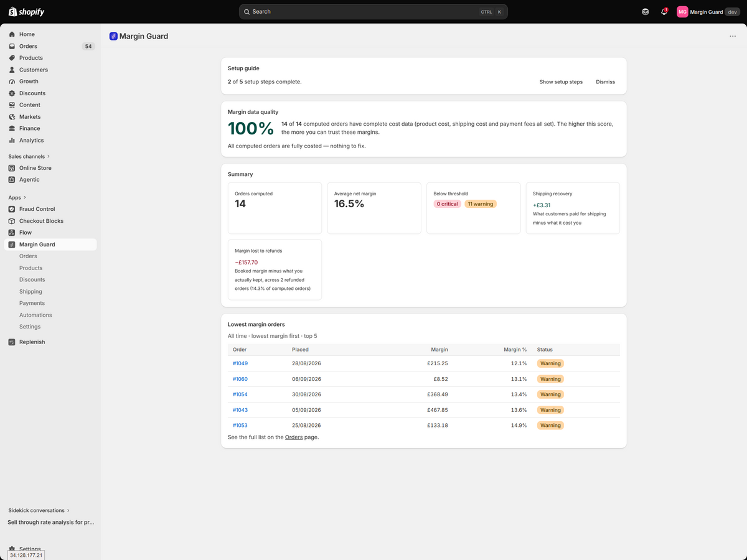The width and height of the screenshot is (747, 560).
Task: Click the +£3.31 shipping recovery value
Action: [x=542, y=205]
